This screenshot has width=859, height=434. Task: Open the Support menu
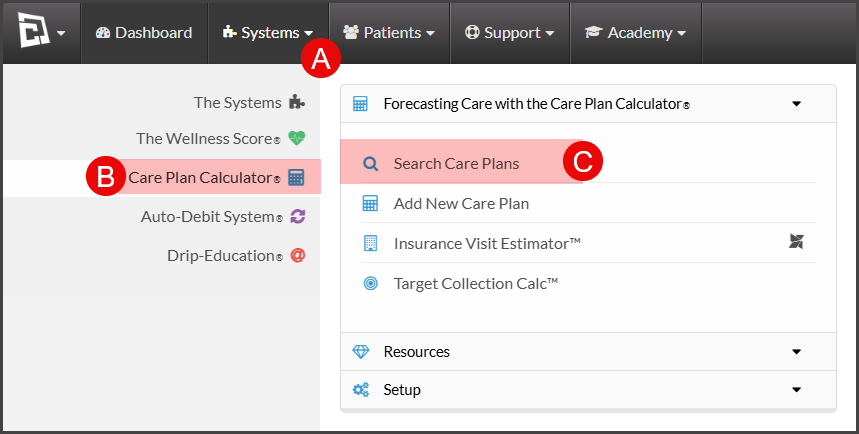tap(510, 33)
